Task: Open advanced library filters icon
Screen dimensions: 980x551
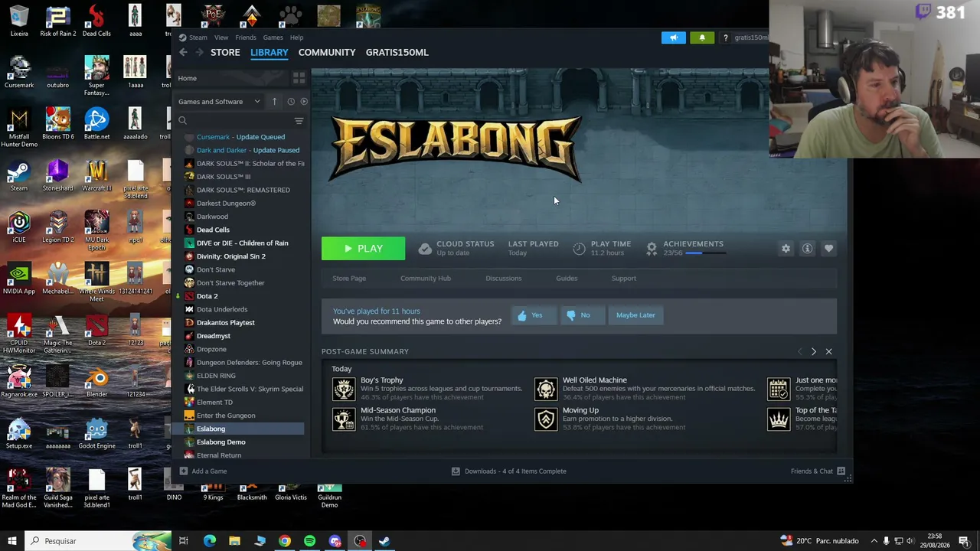Action: 299,121
